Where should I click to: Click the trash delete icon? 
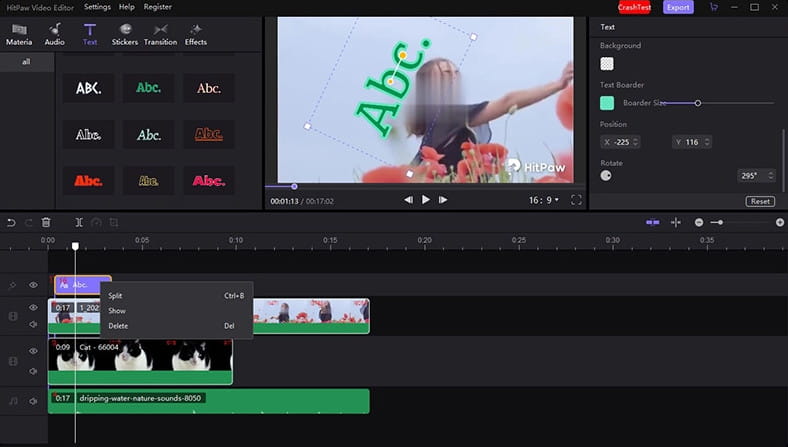46,222
